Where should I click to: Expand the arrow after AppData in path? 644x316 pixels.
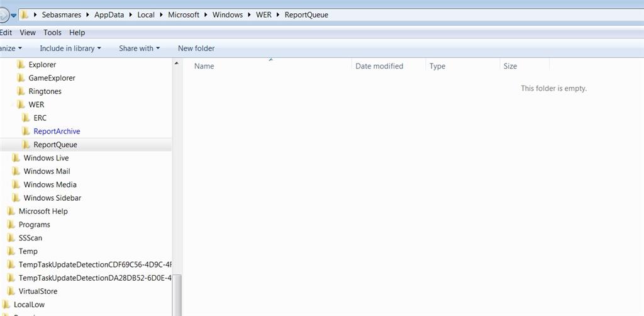(131, 15)
